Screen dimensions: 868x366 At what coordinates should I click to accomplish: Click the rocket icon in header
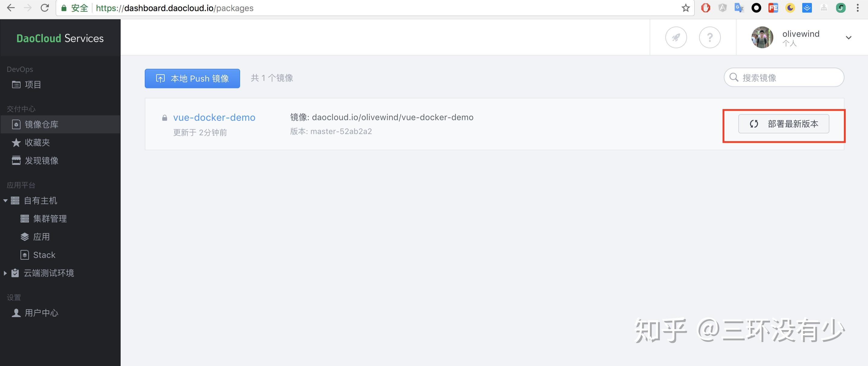point(676,37)
